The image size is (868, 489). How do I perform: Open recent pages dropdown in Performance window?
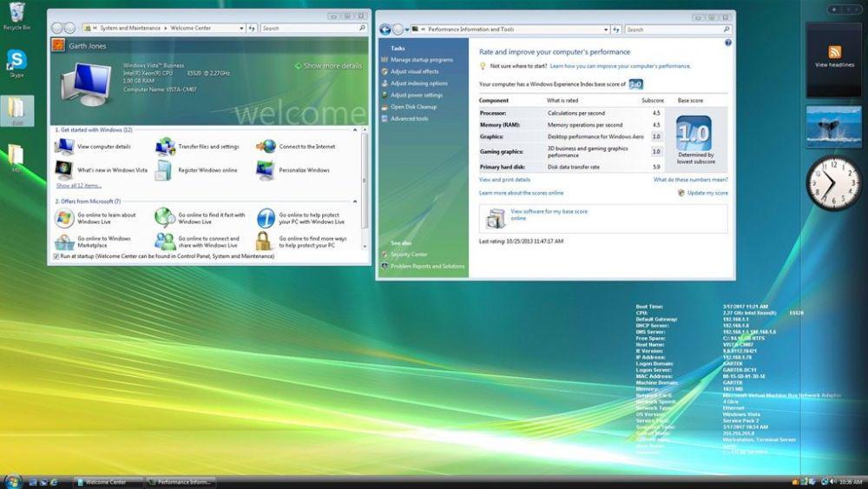tap(407, 30)
